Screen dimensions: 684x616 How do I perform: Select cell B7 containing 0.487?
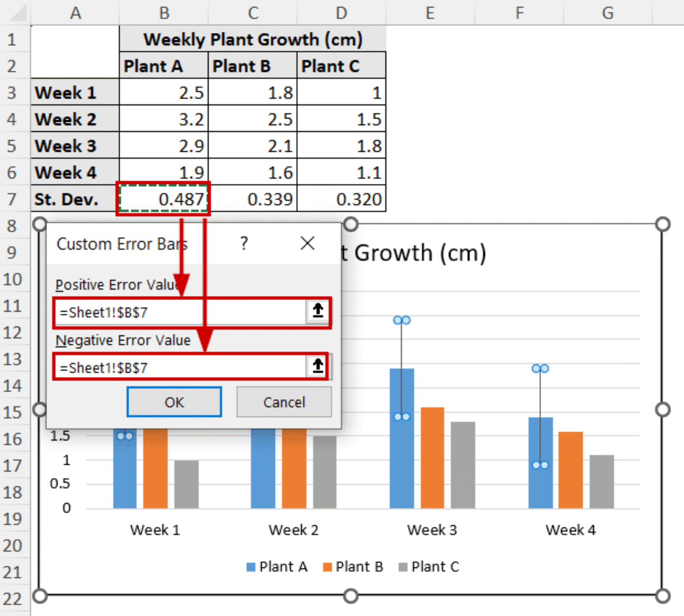coord(163,199)
